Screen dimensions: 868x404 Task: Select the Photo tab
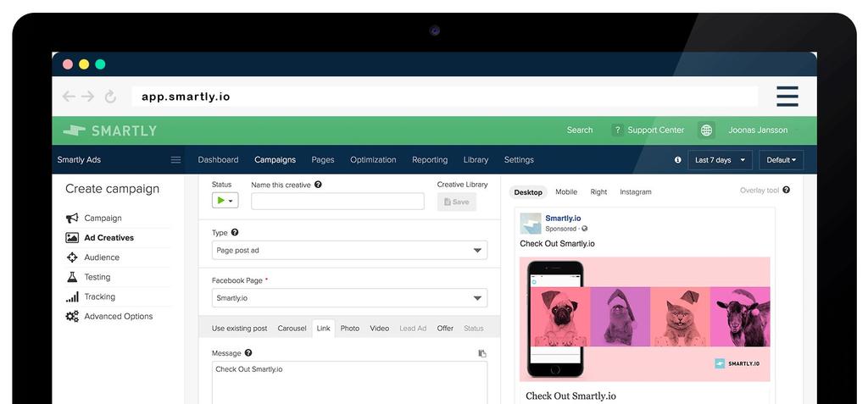tap(350, 328)
